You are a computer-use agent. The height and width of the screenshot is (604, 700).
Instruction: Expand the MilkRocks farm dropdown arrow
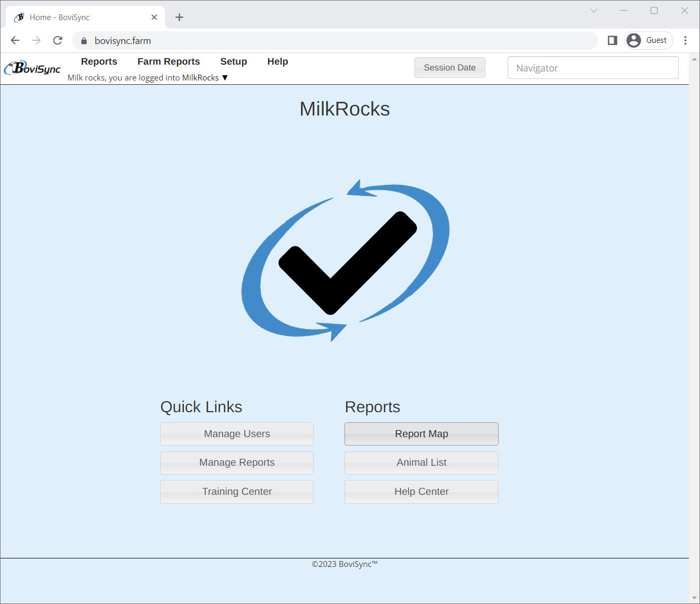pos(225,78)
